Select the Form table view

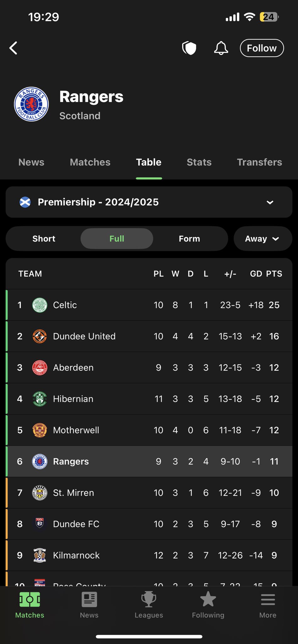pyautogui.click(x=189, y=239)
